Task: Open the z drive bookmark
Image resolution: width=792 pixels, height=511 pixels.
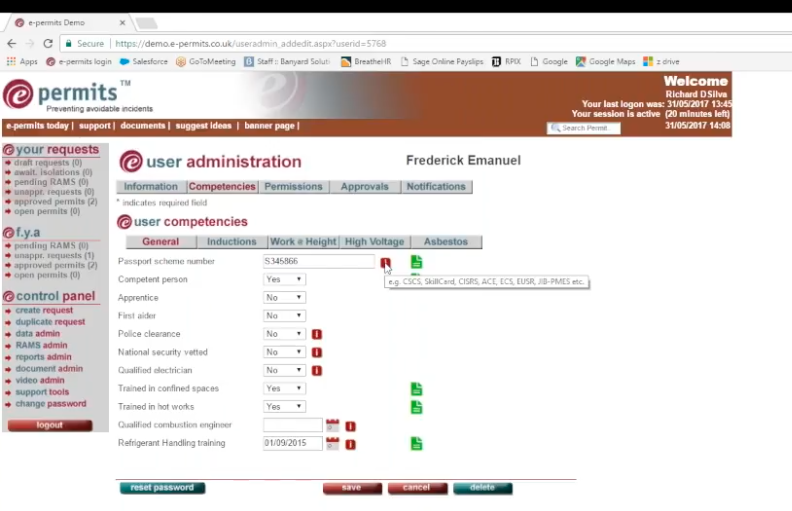Action: (661, 62)
